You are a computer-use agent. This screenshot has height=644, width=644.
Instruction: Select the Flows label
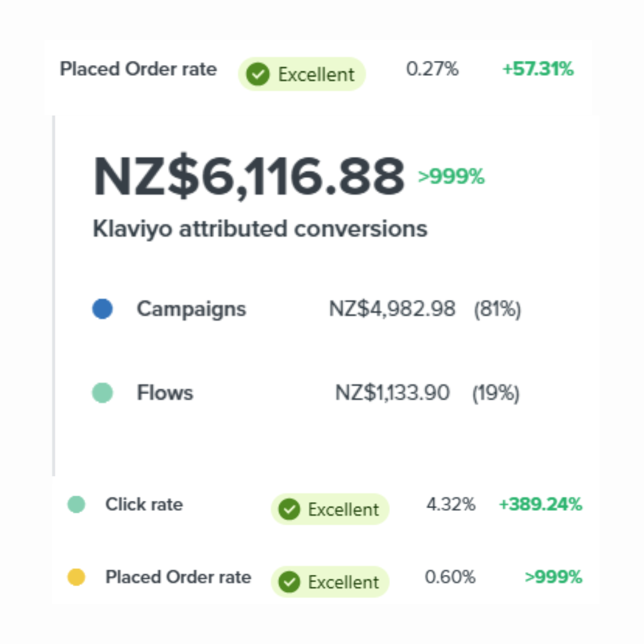[x=165, y=393]
